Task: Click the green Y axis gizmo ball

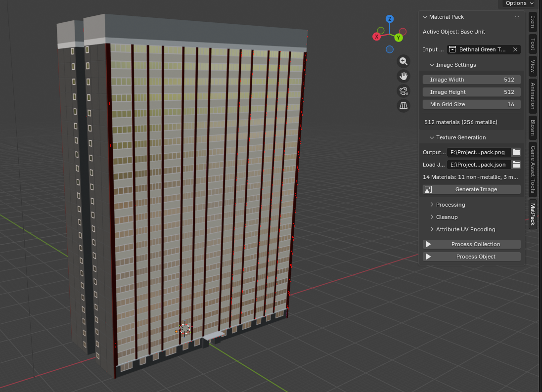Action: point(399,38)
